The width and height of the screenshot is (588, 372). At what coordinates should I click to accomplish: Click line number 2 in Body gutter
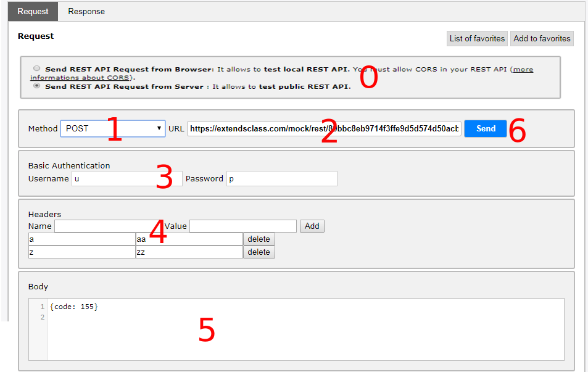(x=42, y=316)
